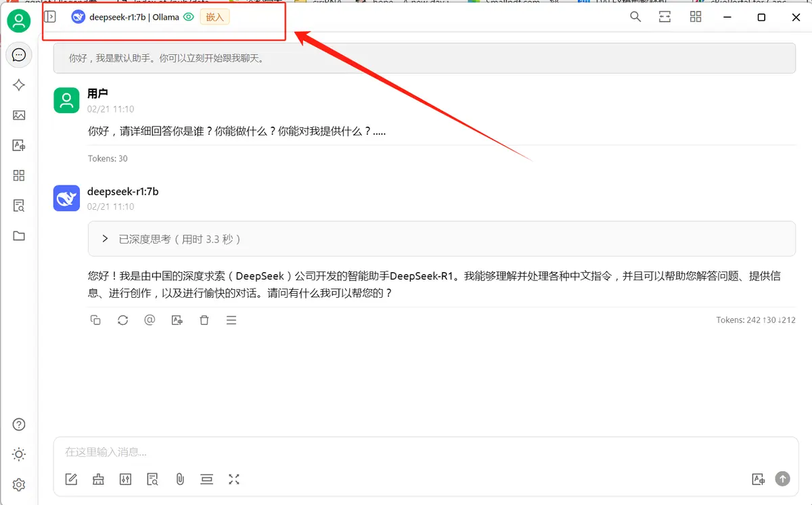Click the 嵌入 tag in header
The height and width of the screenshot is (505, 812).
215,17
